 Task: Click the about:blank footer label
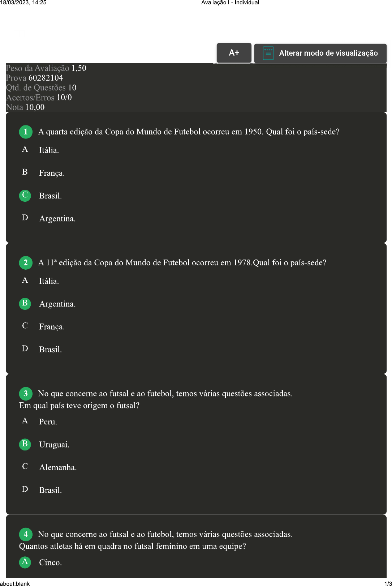pos(16,581)
